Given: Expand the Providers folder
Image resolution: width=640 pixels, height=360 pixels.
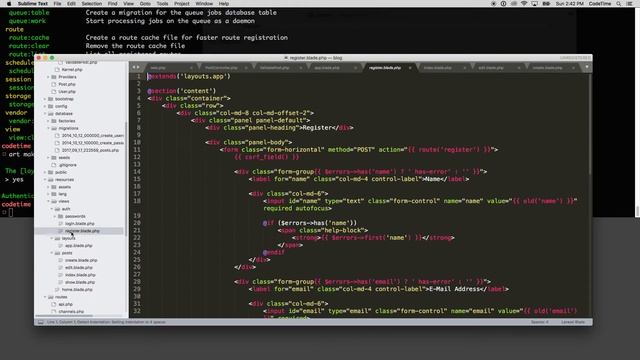Looking at the screenshot, I should (48, 77).
